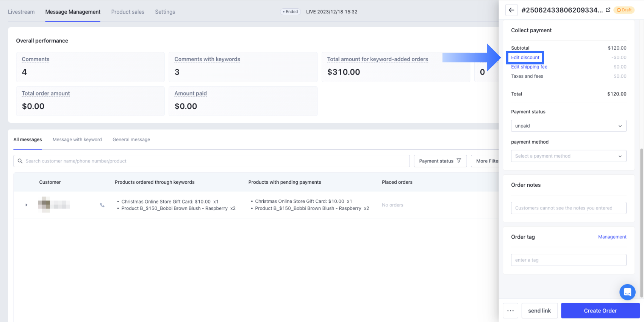Click the send link button
This screenshot has height=322, width=644.
[x=539, y=311]
